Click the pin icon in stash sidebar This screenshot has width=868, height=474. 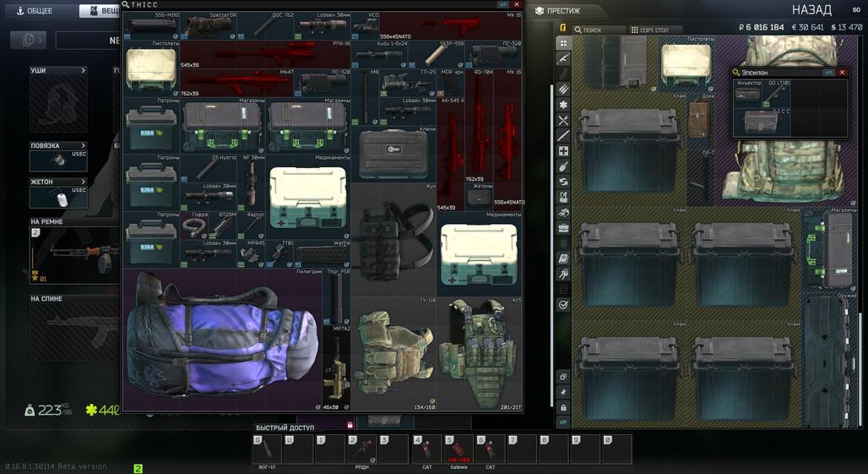563,392
